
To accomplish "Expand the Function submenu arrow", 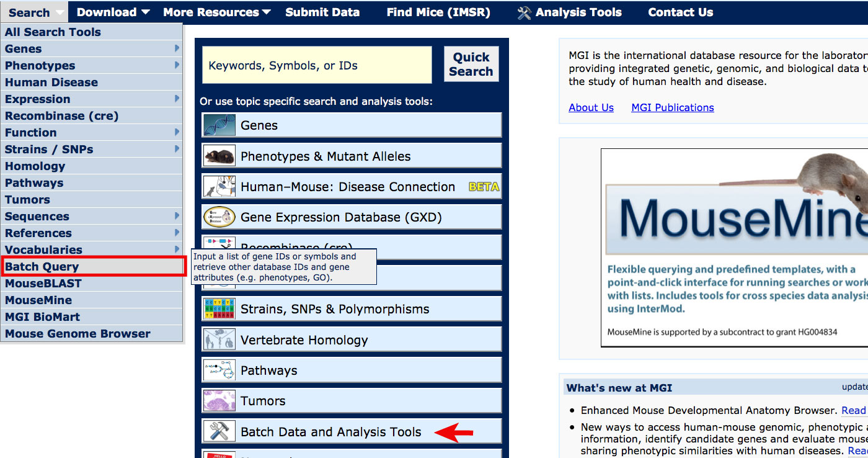I will [x=177, y=132].
